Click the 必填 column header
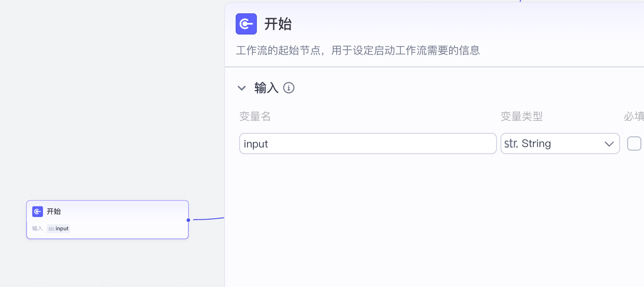Screen dimensions: 644x287 tap(633, 116)
